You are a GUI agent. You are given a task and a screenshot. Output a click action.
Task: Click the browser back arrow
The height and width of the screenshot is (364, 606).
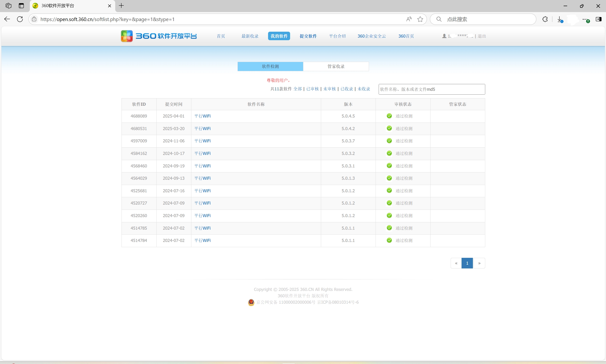pyautogui.click(x=7, y=19)
